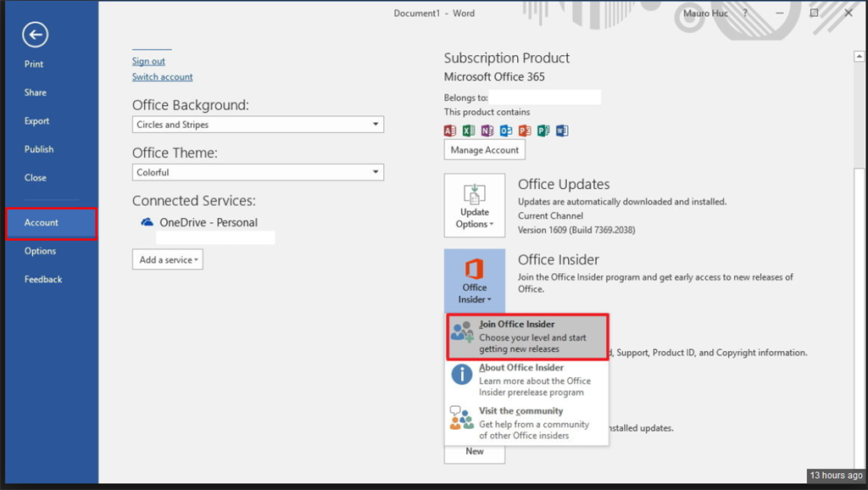Click the partially hidden New button
The image size is (868, 490).
coord(475,454)
